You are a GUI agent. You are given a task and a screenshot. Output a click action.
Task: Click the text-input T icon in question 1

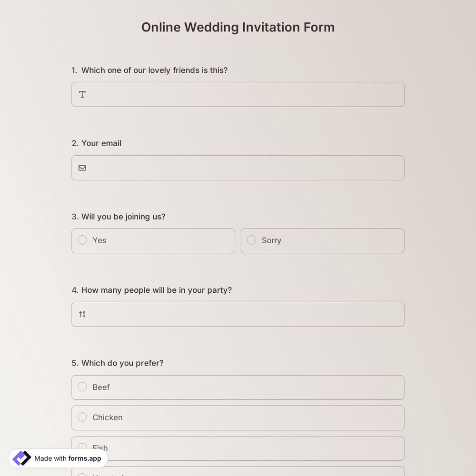(82, 94)
